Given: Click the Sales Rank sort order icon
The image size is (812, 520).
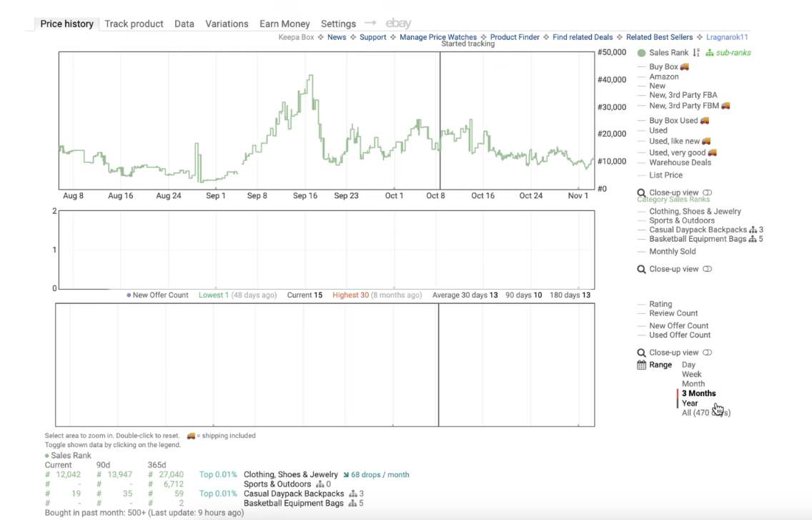Looking at the screenshot, I should [696, 53].
